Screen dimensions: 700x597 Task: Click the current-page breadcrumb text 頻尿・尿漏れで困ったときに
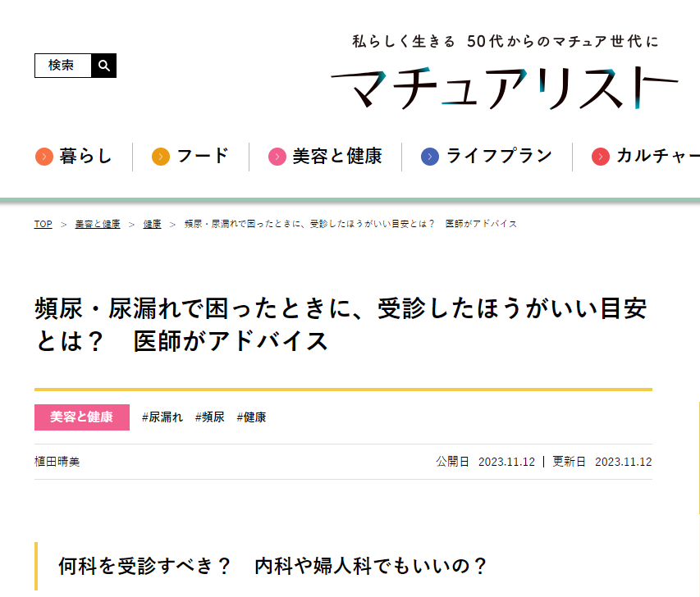coord(351,224)
